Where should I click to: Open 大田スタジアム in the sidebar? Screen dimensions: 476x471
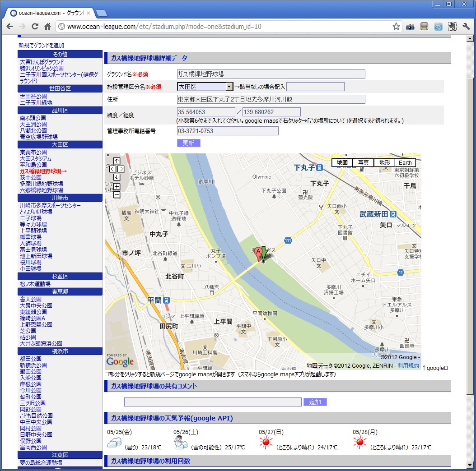point(36,159)
